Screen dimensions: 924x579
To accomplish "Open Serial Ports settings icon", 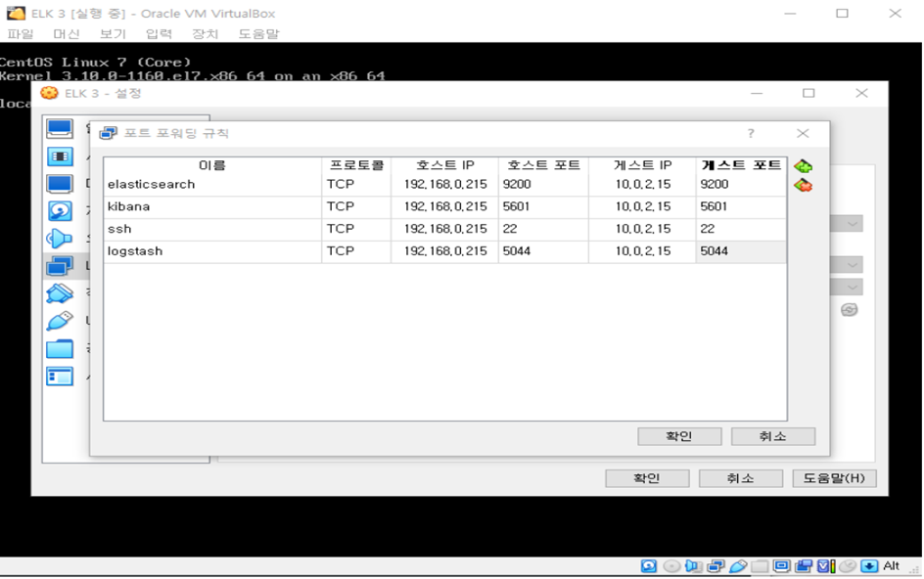I will tap(60, 293).
